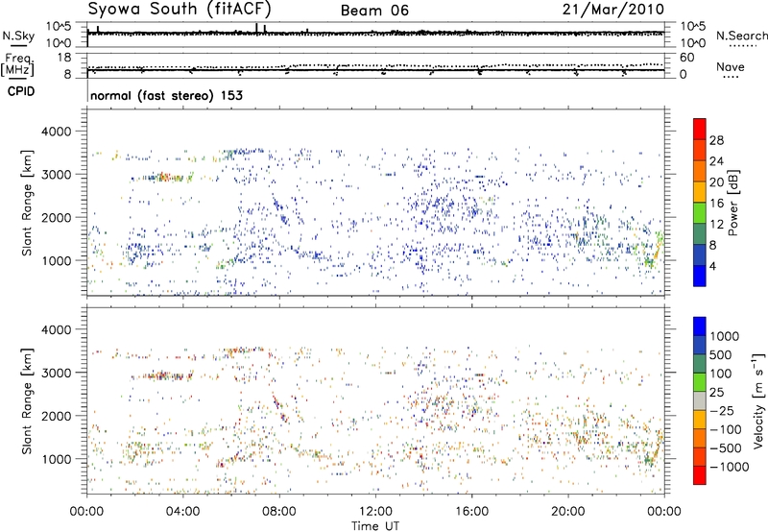This screenshot has width=768, height=532.
Task: Click the '4' tick on the Power color bar
Action: click(x=713, y=267)
